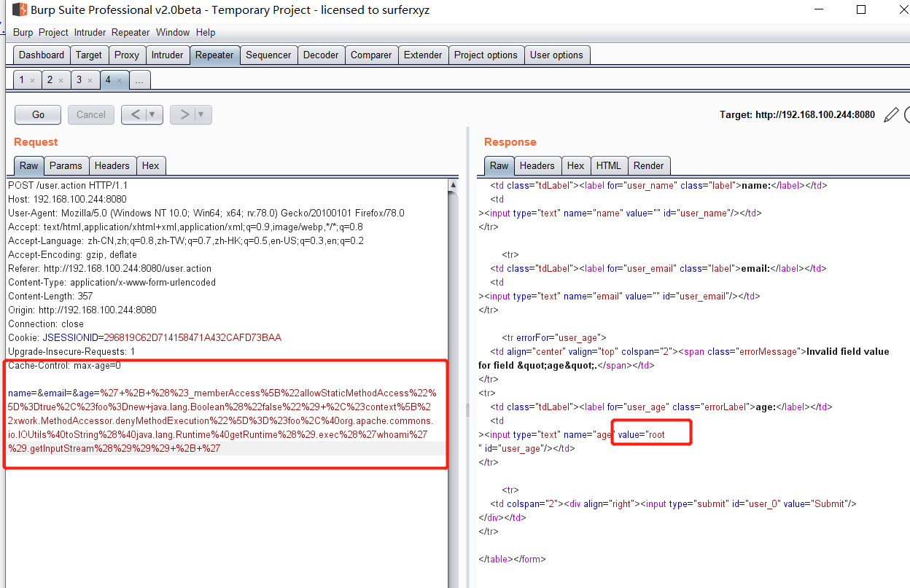Click the Content-Length: 357 header line
This screenshot has height=588, width=910.
(x=49, y=296)
